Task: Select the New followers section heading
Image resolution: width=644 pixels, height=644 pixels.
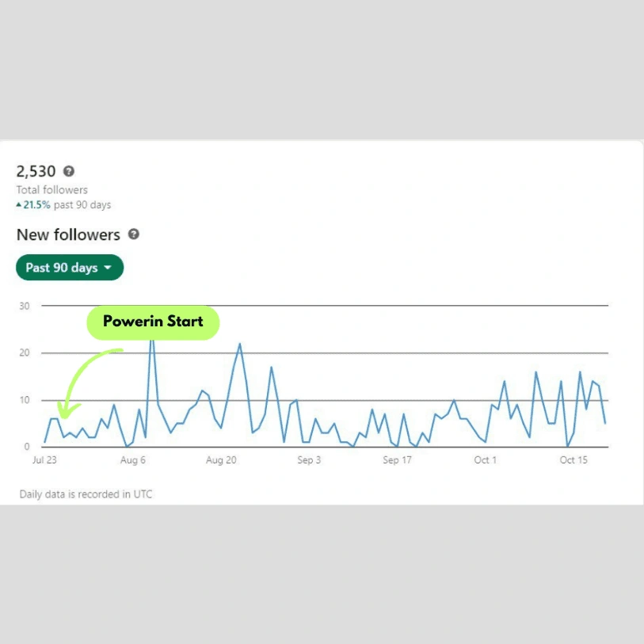Action: 68,234
